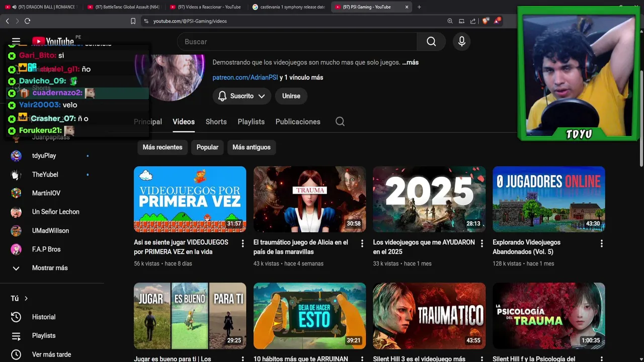644x362 pixels.
Task: Open VIDEOJUEGOS POR PRIMERA VEZ thumbnail
Action: [x=190, y=199]
